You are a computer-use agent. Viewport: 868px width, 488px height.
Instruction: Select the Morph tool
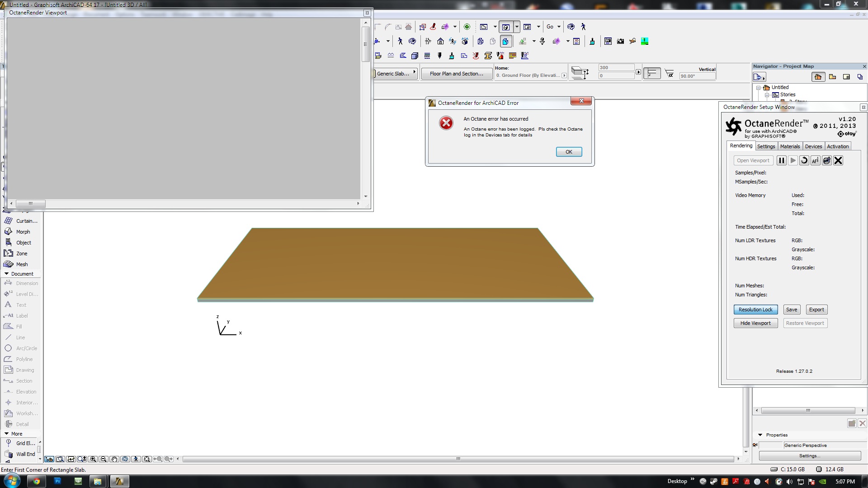[x=23, y=232]
